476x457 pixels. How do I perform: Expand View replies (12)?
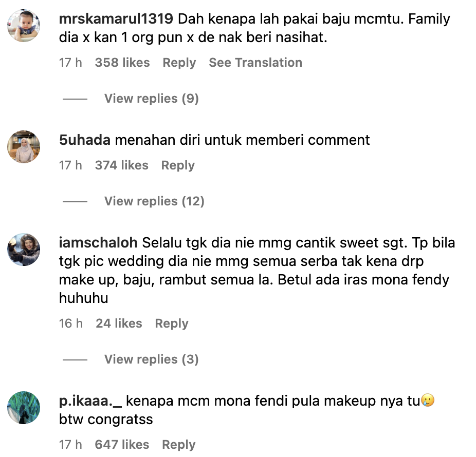pyautogui.click(x=154, y=201)
